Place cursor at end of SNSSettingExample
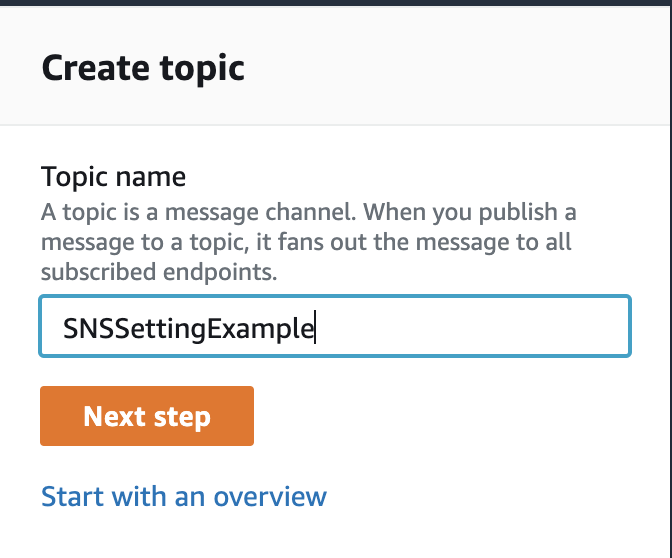Screen dimensions: 672x558 click(x=315, y=328)
